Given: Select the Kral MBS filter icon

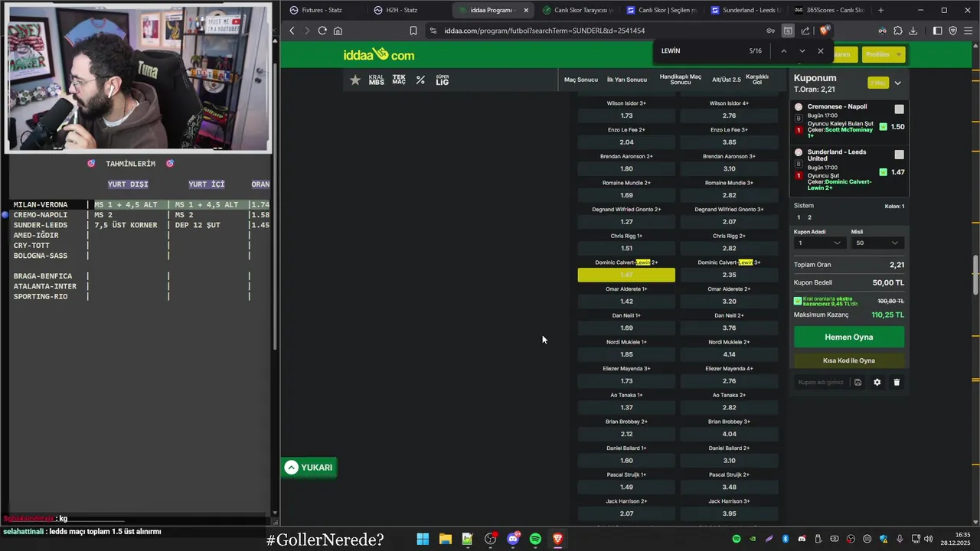Looking at the screenshot, I should tap(376, 80).
